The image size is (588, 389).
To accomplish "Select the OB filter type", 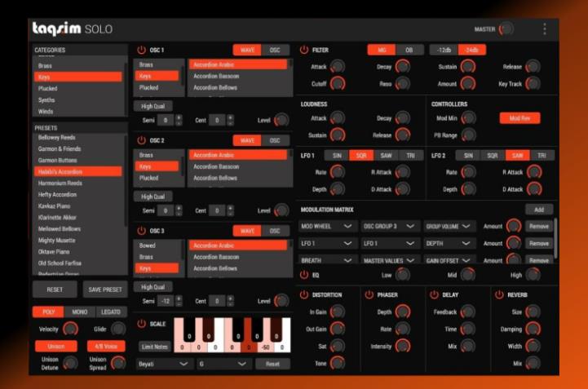I will tap(409, 50).
